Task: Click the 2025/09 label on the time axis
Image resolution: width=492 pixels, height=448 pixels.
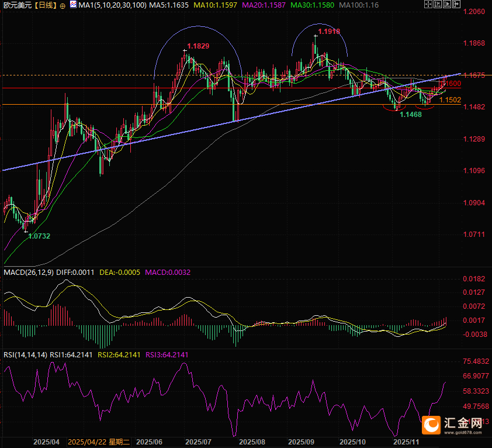Action: (302, 442)
